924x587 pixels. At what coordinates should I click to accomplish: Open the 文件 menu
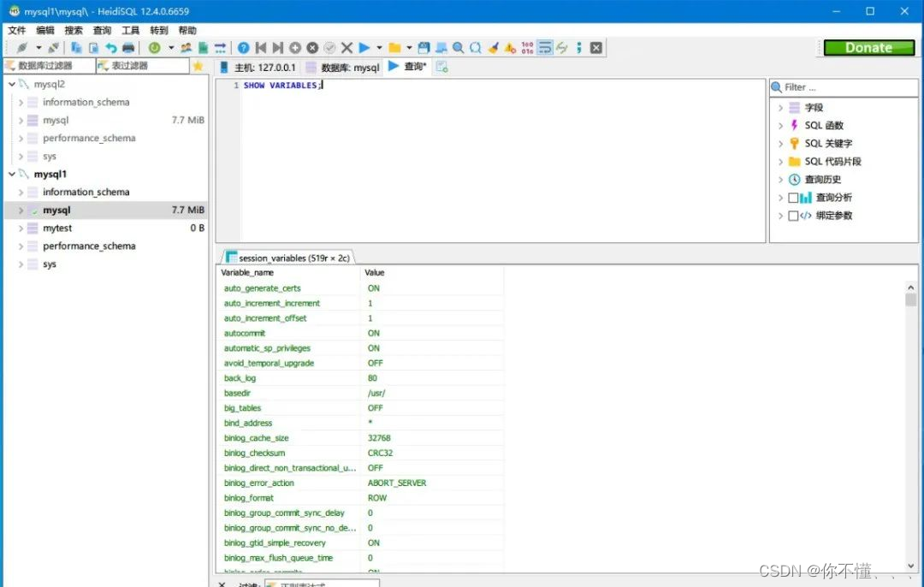tap(16, 30)
